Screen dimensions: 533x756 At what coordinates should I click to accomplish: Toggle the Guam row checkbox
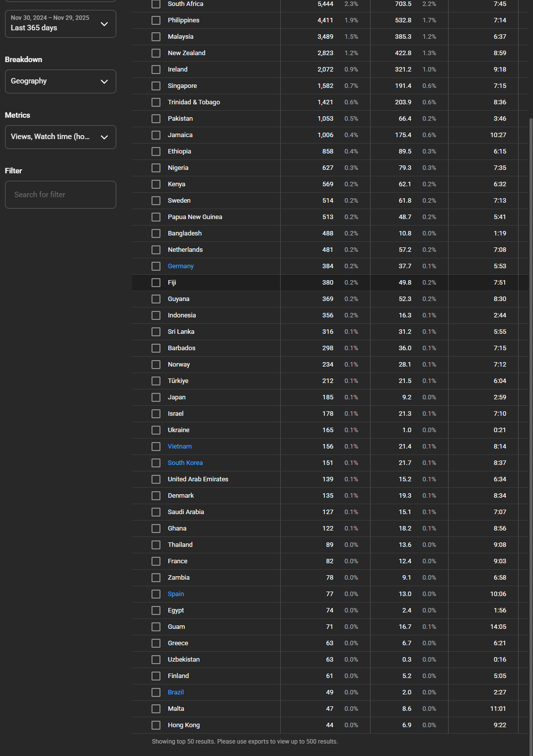click(156, 627)
